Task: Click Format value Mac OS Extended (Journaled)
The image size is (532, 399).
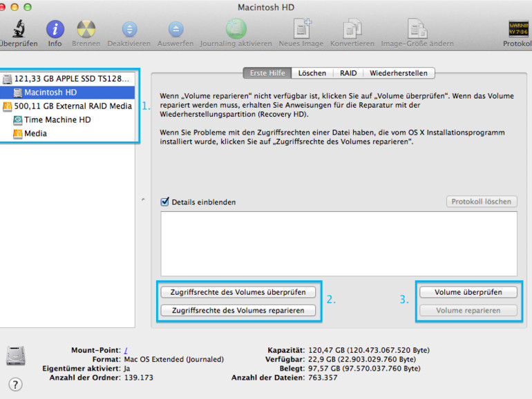Action: pos(173,360)
